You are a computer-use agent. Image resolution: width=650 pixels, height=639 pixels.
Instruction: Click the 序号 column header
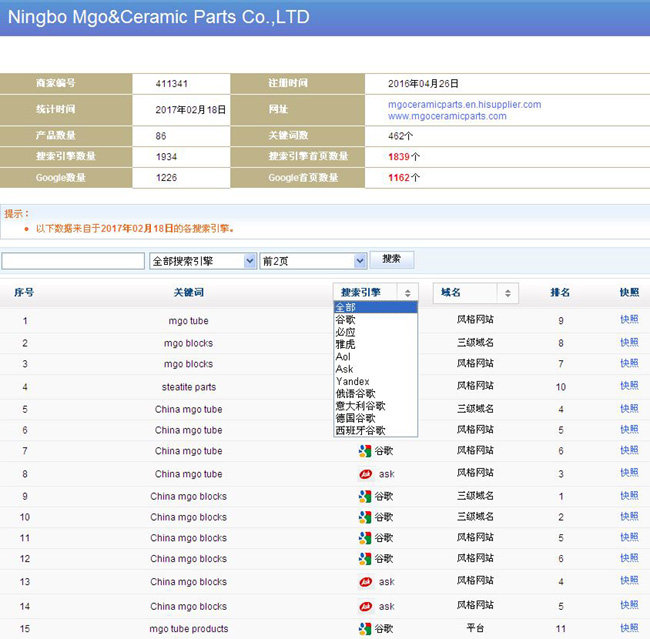[x=24, y=293]
